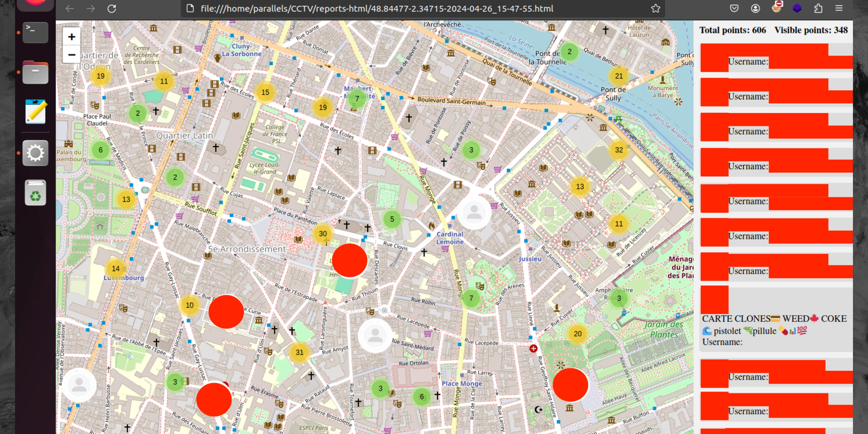Open the Firefox hamburger application menu

(839, 8)
